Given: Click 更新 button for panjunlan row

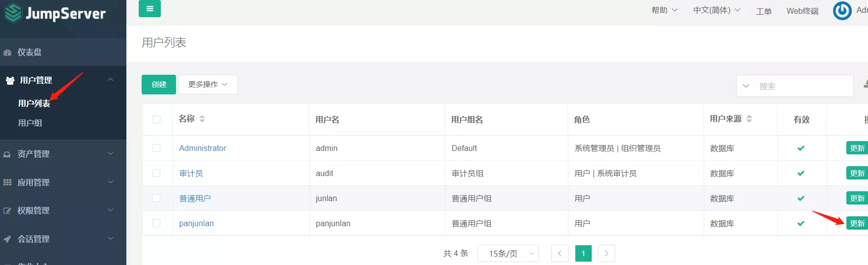Looking at the screenshot, I should click(x=857, y=223).
